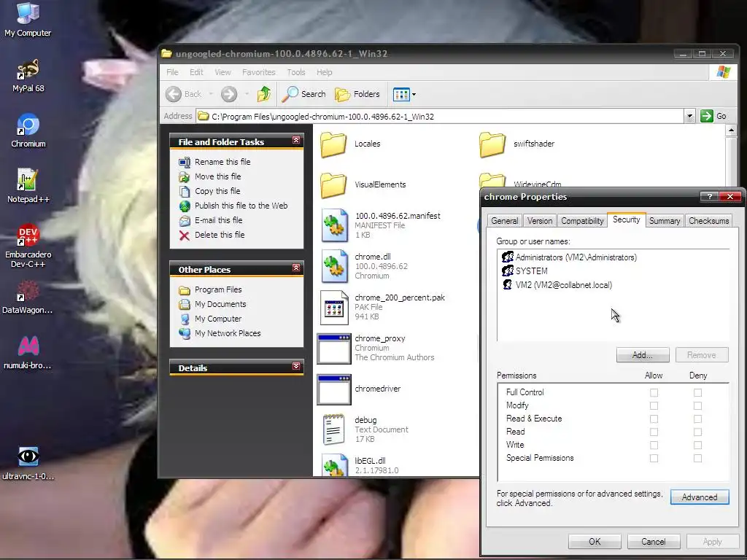747x560 pixels.
Task: Open the View menu
Action: click(x=222, y=72)
